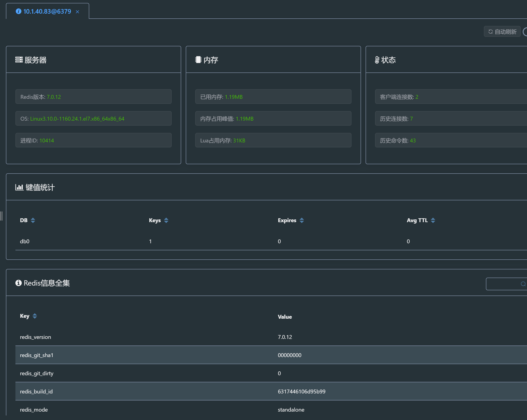Viewport: 527px width, 420px height.
Task: Click the server panel icon
Action: point(19,60)
